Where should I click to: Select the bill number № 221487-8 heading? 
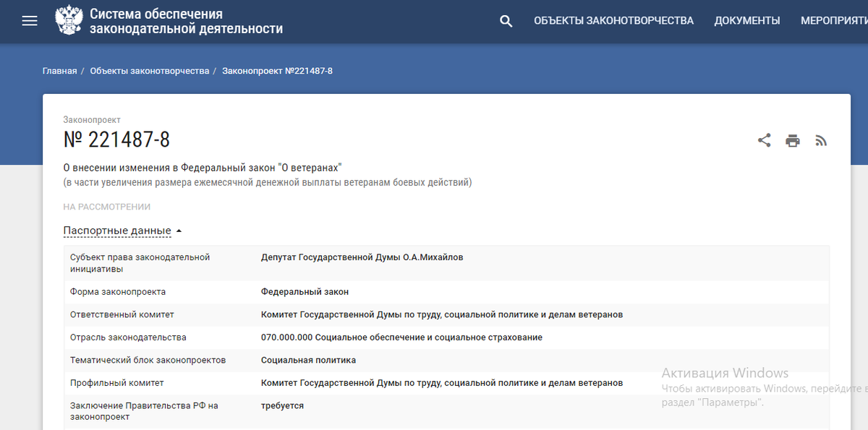click(116, 139)
